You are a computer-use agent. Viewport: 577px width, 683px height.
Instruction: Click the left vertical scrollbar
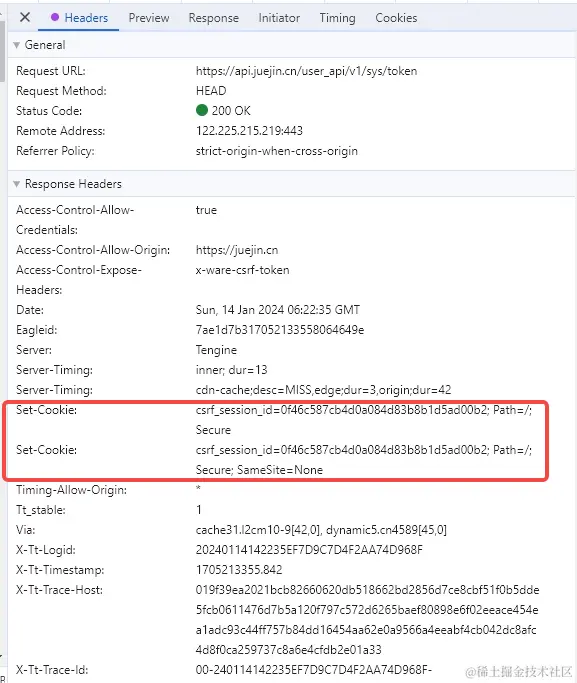click(x=3, y=48)
